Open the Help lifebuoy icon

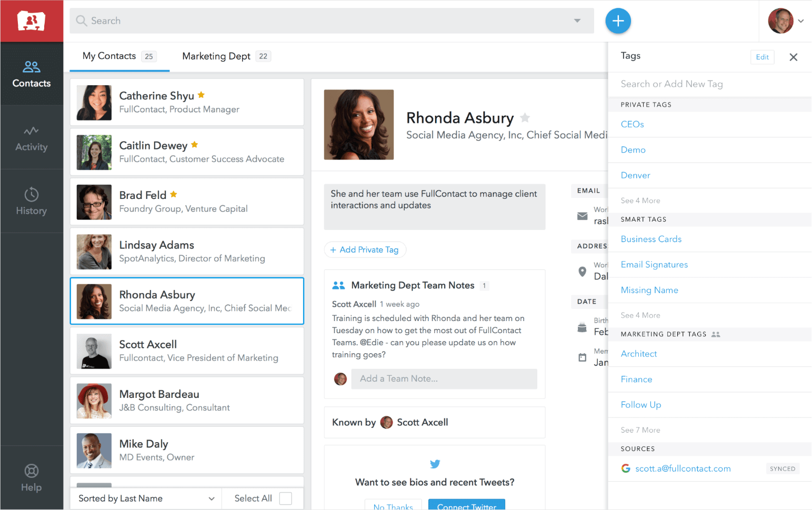click(x=31, y=471)
